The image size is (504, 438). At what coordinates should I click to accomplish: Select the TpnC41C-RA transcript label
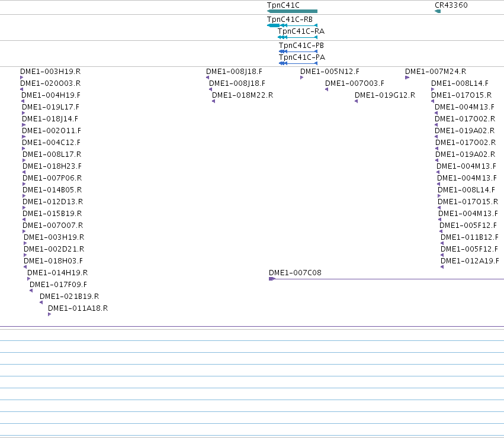click(301, 31)
